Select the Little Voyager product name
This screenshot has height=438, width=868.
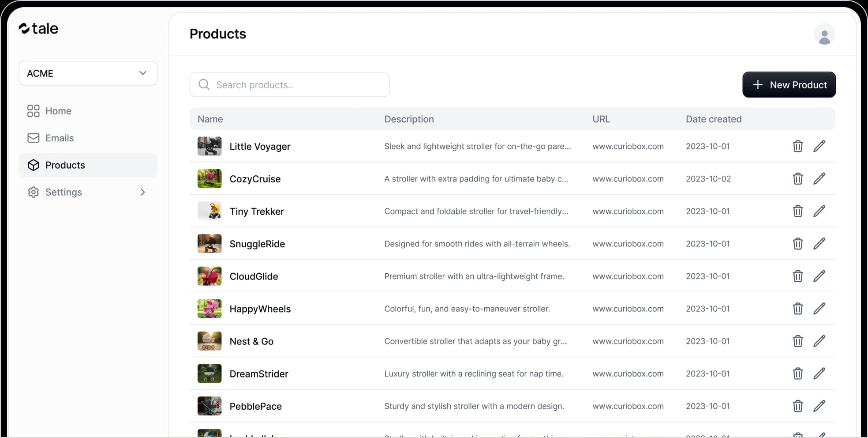tap(260, 147)
